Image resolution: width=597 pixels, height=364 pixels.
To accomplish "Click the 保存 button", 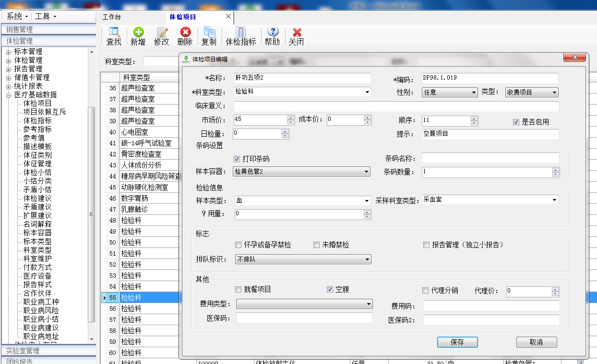I will click(x=457, y=342).
